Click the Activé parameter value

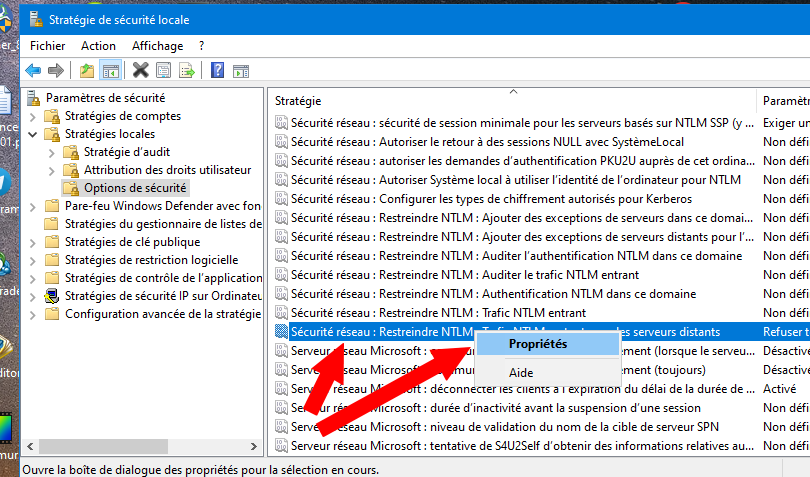(780, 389)
